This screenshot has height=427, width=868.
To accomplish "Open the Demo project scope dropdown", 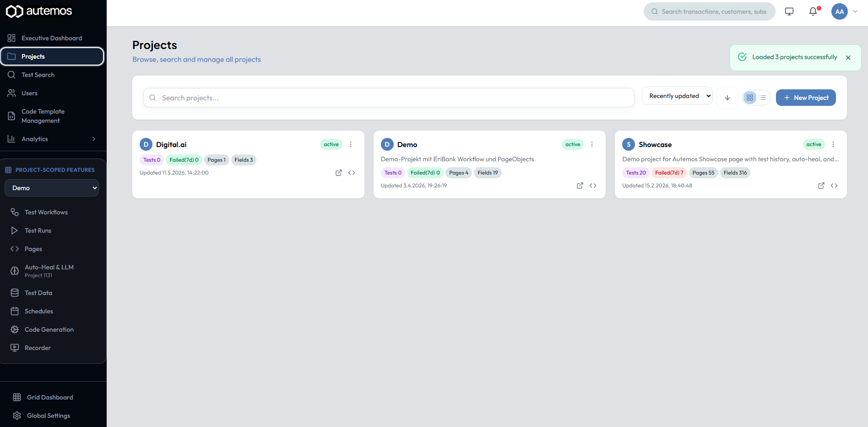I will [x=52, y=188].
